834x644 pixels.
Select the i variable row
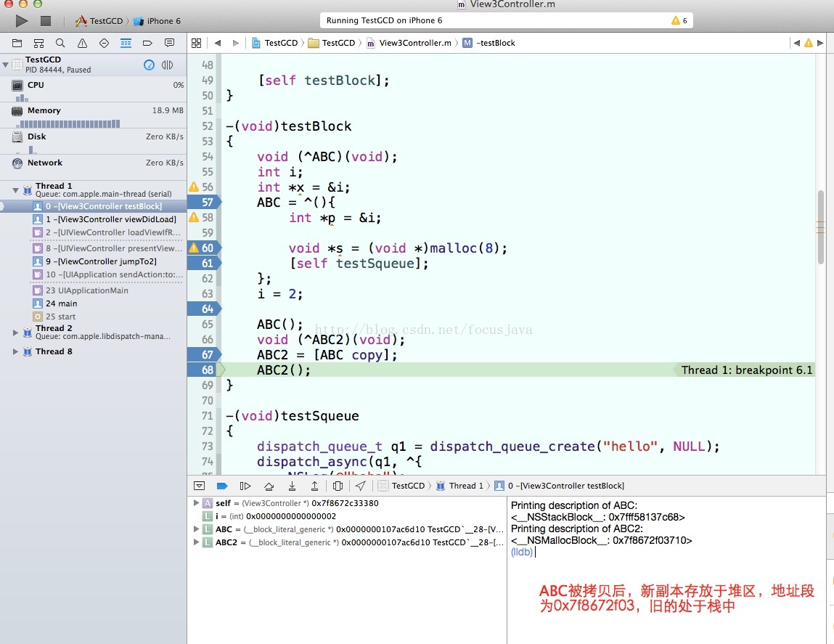point(347,516)
